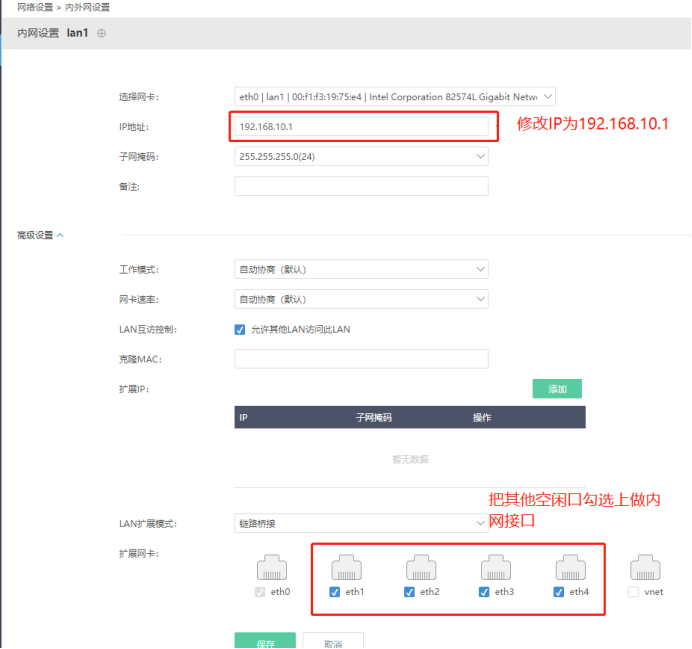Viewport: 692px width, 649px height.
Task: Open the 子网掩码 dropdown
Action: click(x=361, y=156)
